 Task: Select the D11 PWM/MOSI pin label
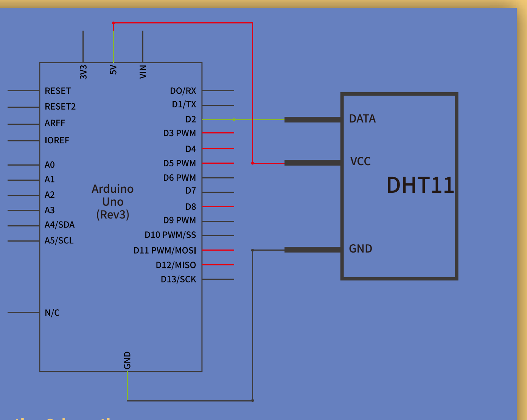click(x=165, y=250)
